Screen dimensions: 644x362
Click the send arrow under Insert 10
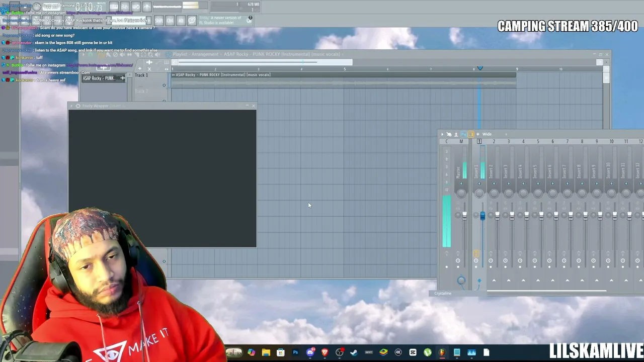coord(611,280)
